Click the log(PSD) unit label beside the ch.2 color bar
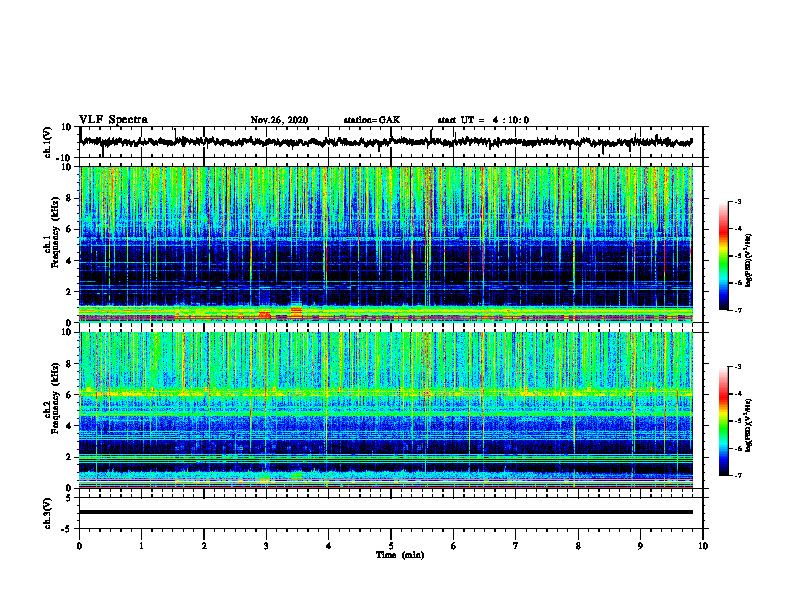Screen dimensions: 792x612 749,425
